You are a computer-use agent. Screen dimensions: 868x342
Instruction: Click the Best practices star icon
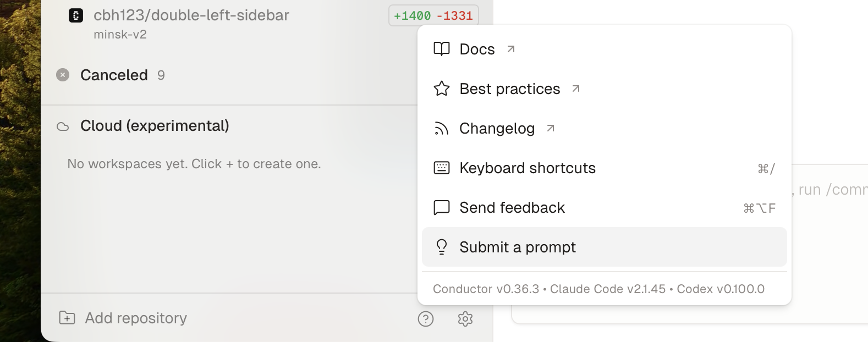pos(442,89)
